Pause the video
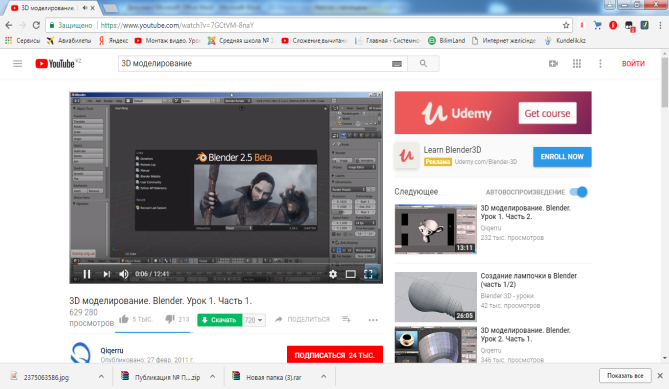This screenshot has height=389, width=669. [x=87, y=274]
